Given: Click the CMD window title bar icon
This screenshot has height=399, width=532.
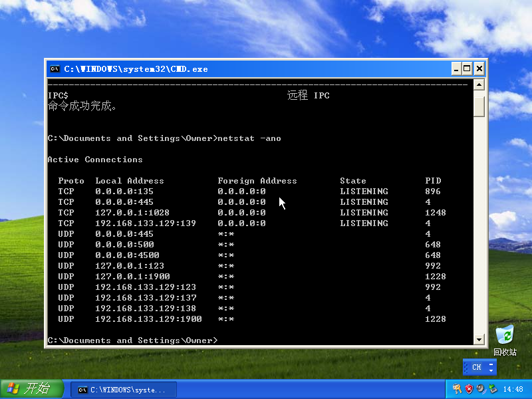Looking at the screenshot, I should tap(55, 69).
